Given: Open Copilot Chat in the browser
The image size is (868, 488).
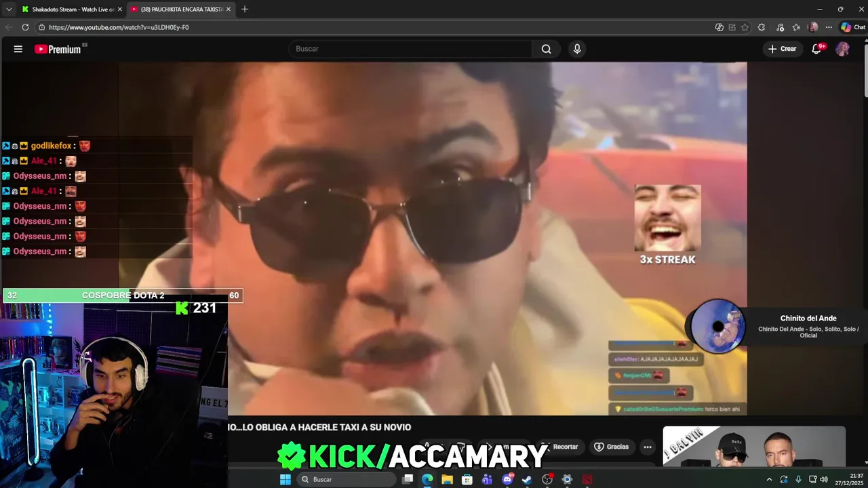Looking at the screenshot, I should (854, 27).
